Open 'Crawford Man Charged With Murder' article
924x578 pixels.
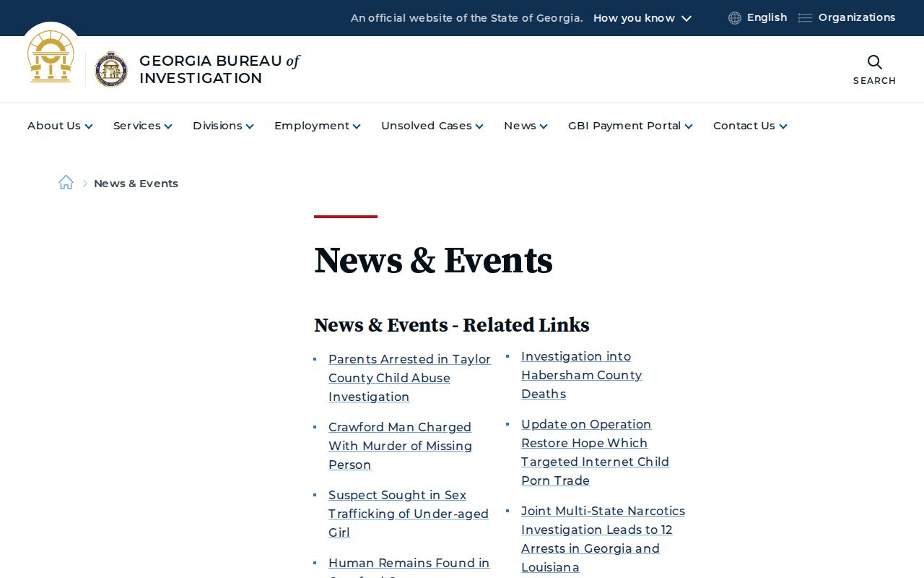tap(400, 446)
